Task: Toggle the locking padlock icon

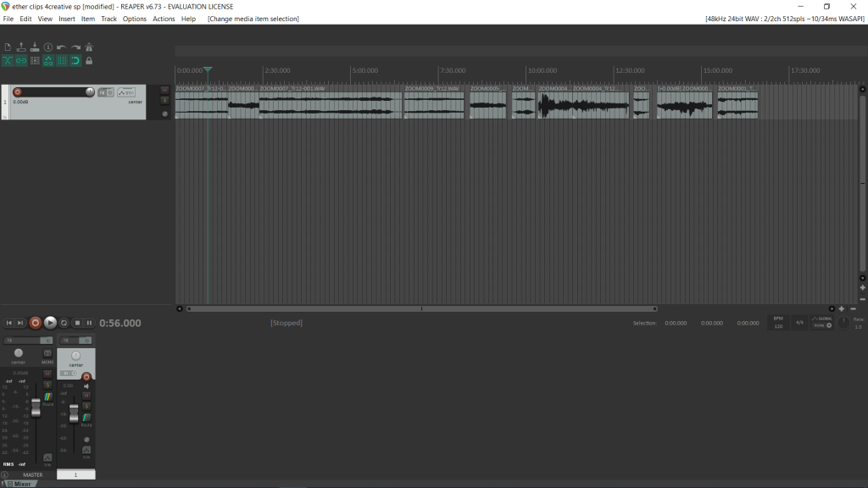Action: click(x=88, y=61)
